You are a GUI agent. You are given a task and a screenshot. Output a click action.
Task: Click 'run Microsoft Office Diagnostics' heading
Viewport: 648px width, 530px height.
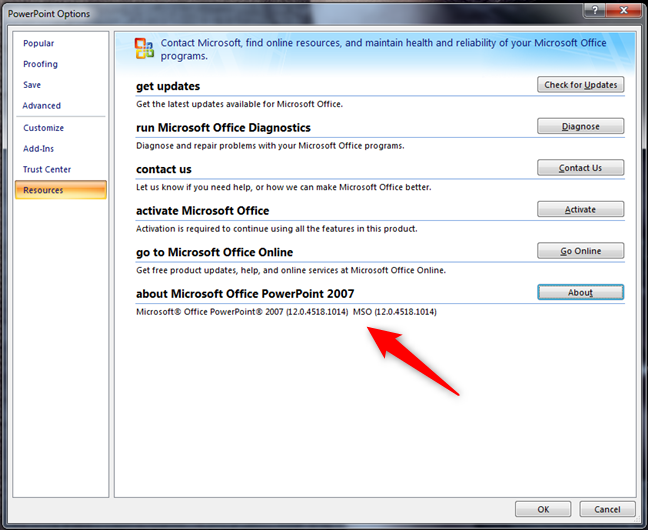223,128
